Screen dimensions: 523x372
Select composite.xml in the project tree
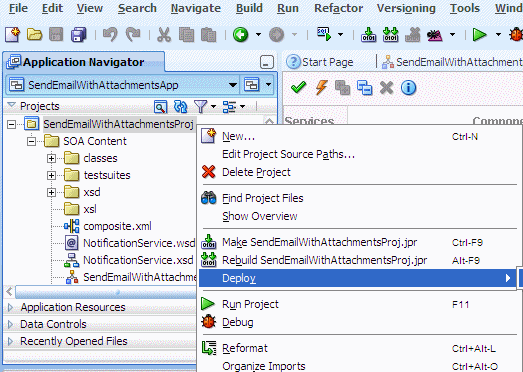tap(117, 226)
